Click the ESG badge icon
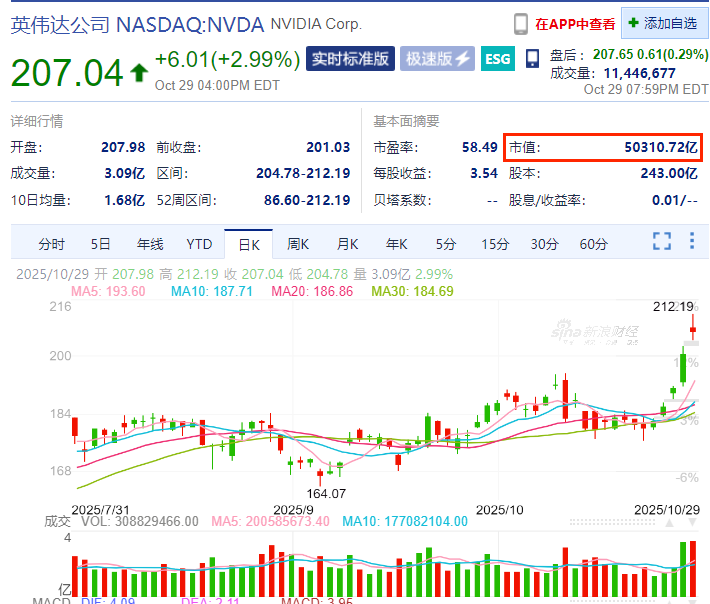This screenshot has height=604, width=710. (497, 58)
